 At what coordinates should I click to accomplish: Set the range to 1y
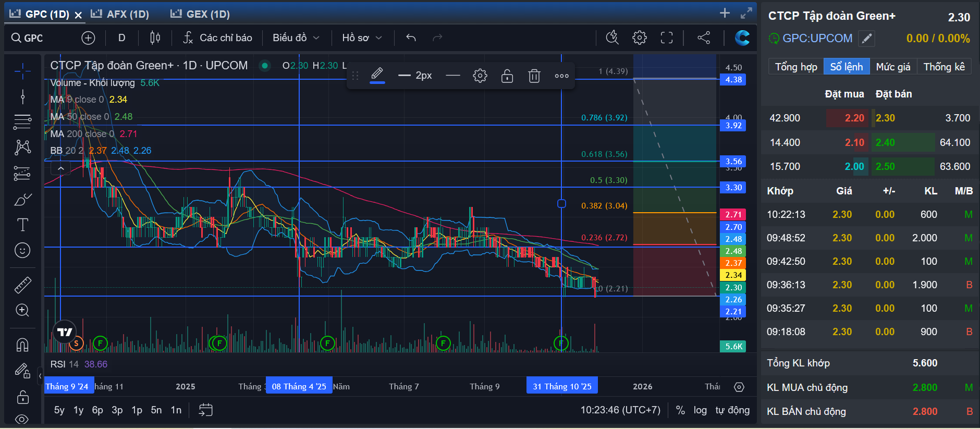tap(79, 410)
